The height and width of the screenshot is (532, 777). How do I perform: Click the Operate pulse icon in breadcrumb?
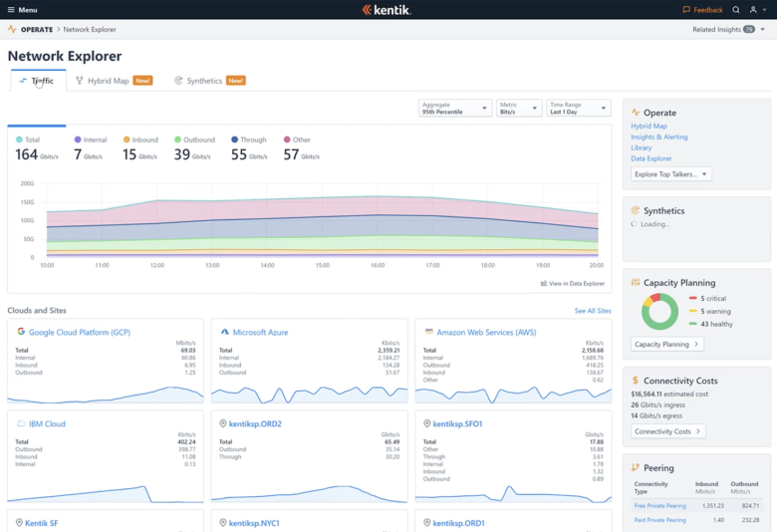[x=12, y=29]
